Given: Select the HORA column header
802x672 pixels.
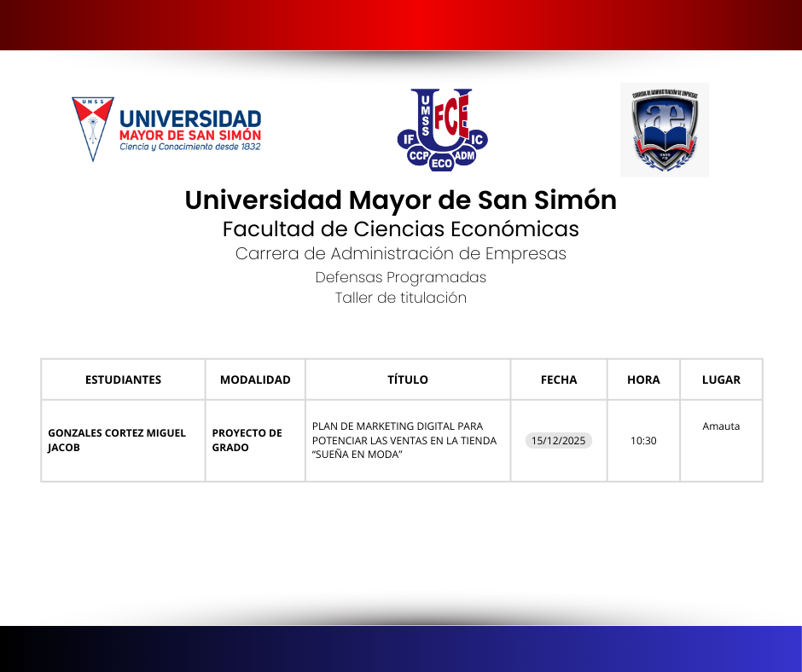Looking at the screenshot, I should pyautogui.click(x=643, y=379).
